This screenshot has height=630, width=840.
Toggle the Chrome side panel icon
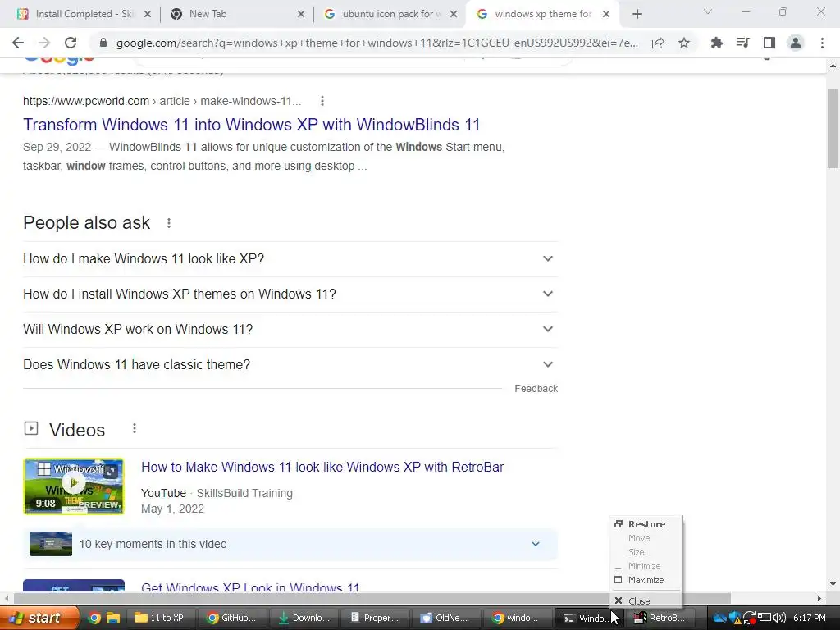pyautogui.click(x=769, y=43)
